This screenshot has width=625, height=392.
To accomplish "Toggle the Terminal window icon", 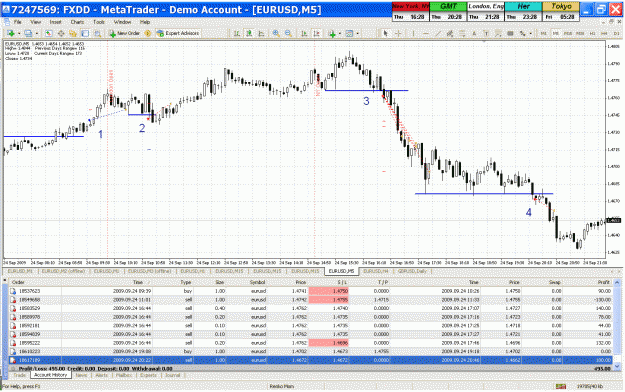I will pos(85,33).
